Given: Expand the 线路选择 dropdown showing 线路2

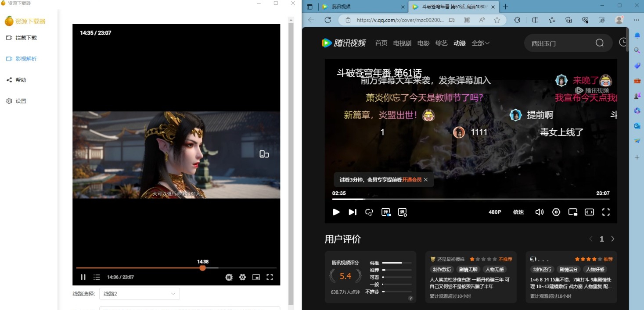Looking at the screenshot, I should pyautogui.click(x=139, y=294).
